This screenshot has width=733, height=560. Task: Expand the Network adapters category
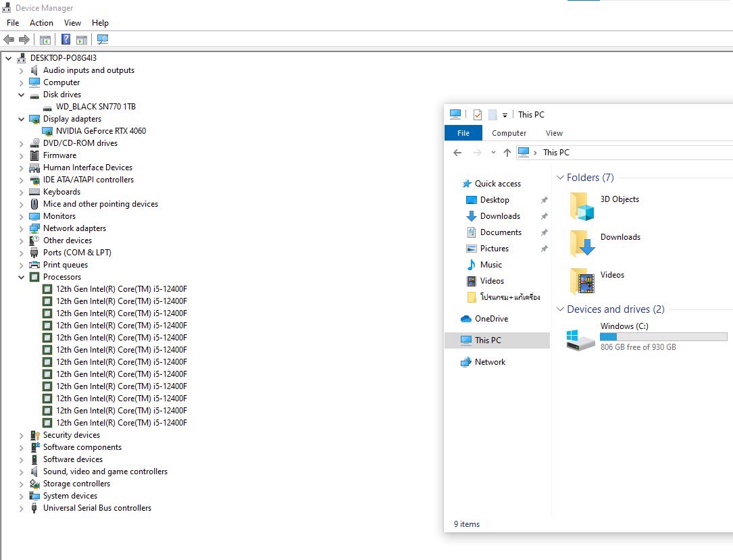21,228
